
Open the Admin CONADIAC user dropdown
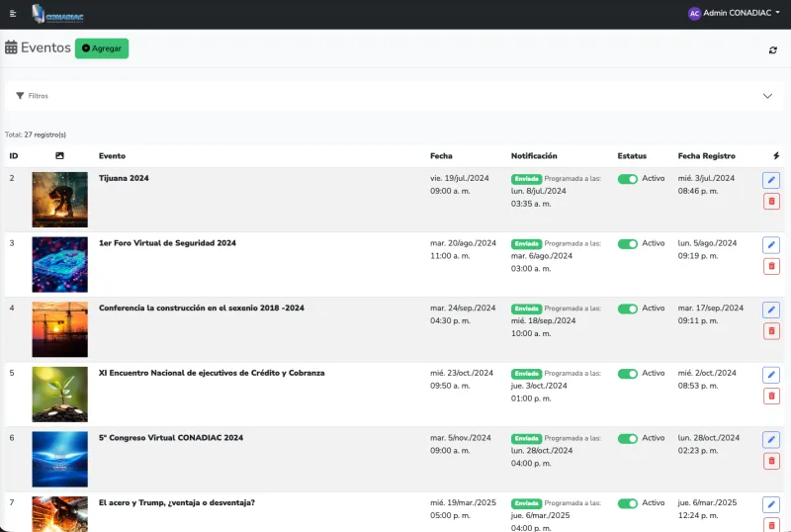tap(734, 13)
